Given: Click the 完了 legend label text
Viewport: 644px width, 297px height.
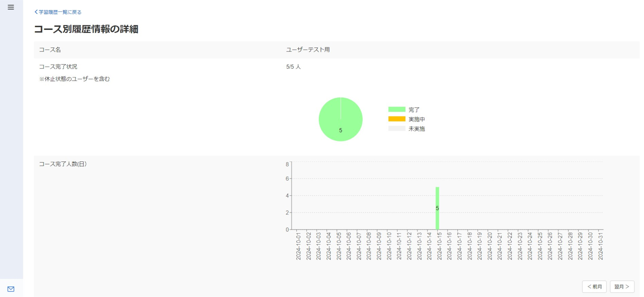Looking at the screenshot, I should pos(414,110).
